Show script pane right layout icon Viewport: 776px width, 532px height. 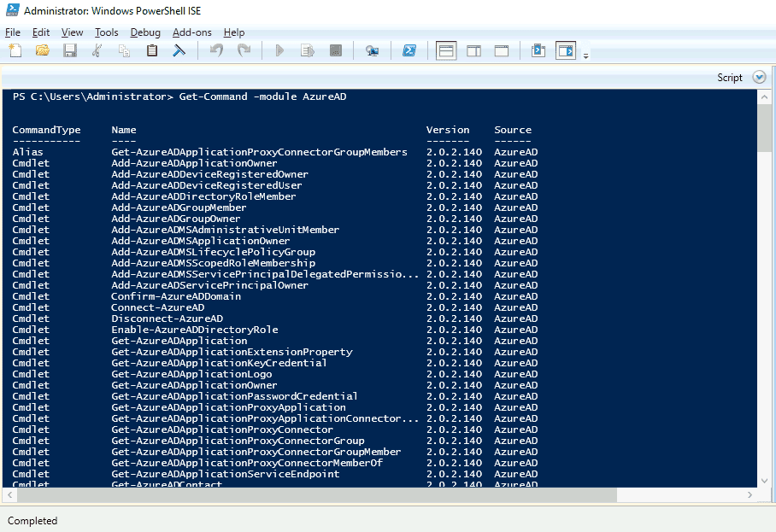pos(474,51)
